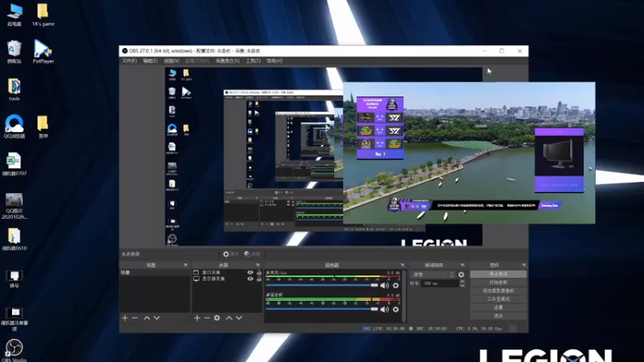The width and height of the screenshot is (644, 362).
Task: Open scene transition properties gear icon
Action: tap(461, 274)
